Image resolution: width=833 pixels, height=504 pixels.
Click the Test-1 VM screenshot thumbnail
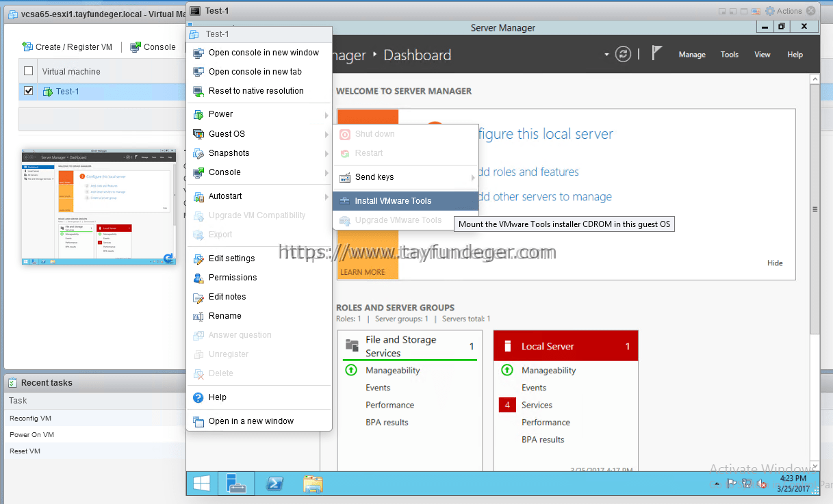(99, 207)
